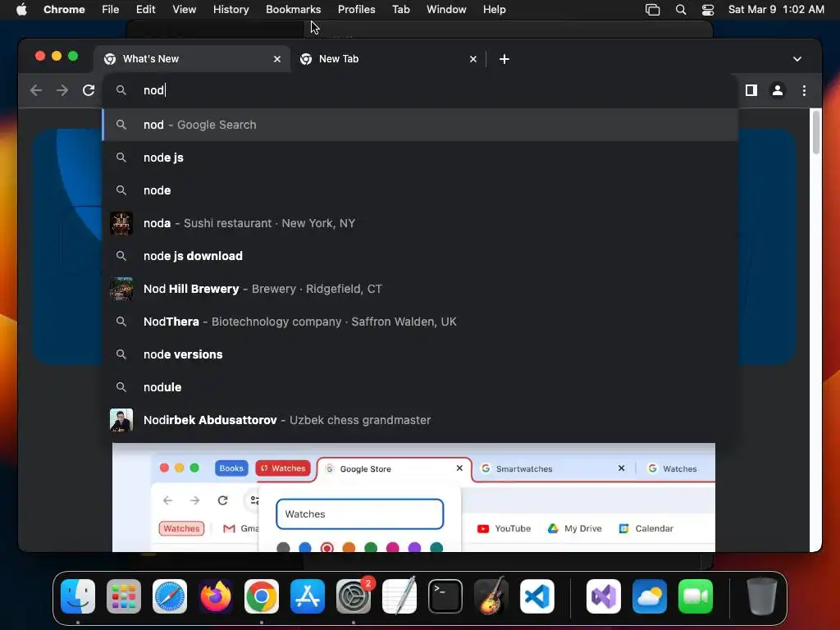Close the What's New tab

click(x=277, y=59)
